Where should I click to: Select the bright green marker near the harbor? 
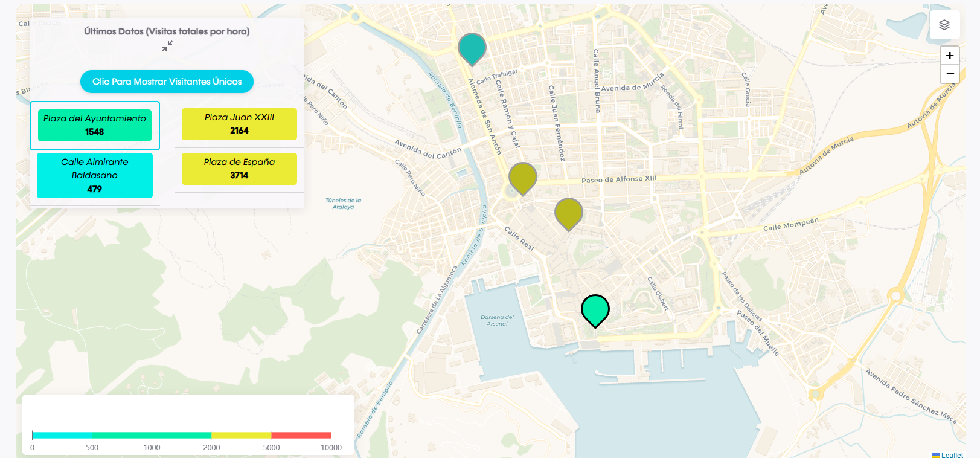(595, 311)
